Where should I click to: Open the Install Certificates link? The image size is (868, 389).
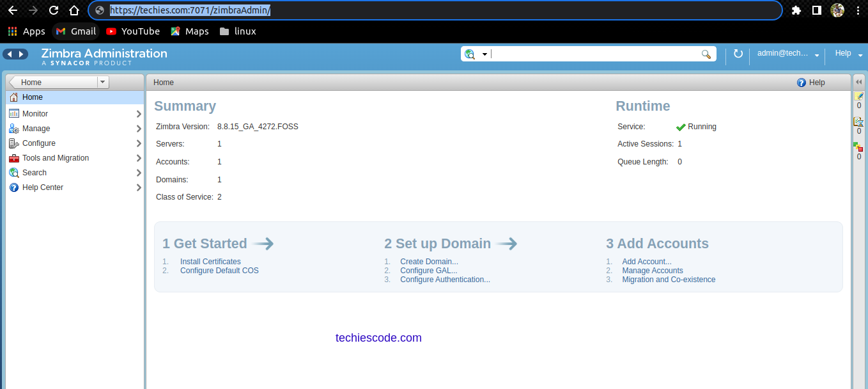click(210, 261)
